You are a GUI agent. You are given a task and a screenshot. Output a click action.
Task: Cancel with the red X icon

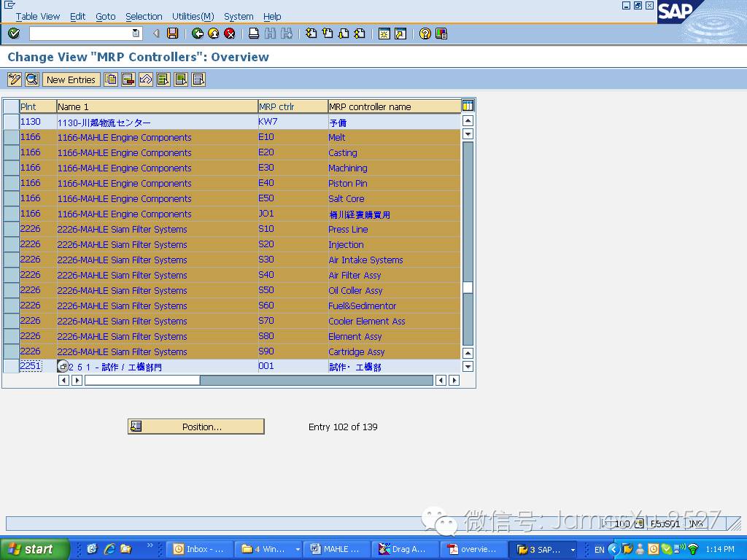pos(230,34)
